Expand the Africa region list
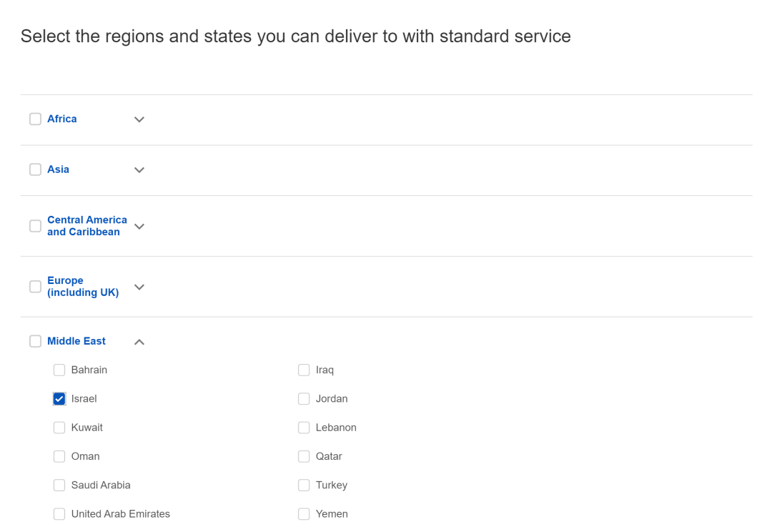Viewport: 772px width, 532px height. (139, 119)
